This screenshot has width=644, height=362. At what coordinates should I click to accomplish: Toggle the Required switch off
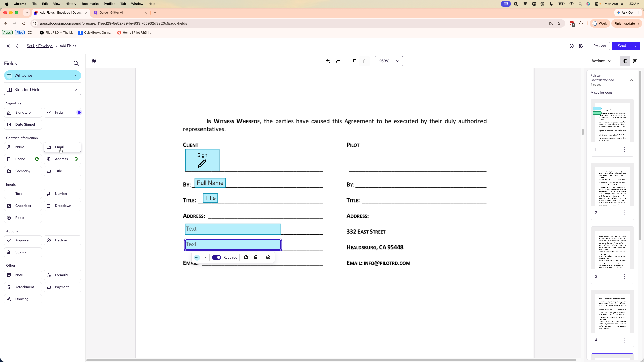[x=216, y=257]
